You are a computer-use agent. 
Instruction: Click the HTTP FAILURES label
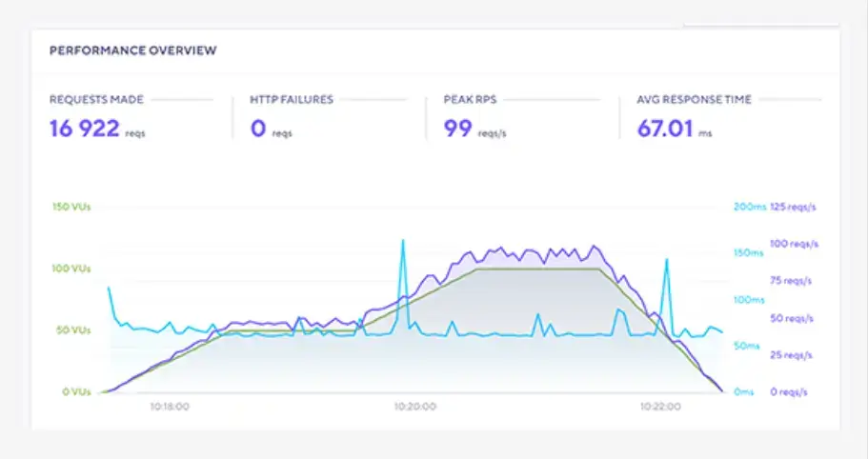(292, 100)
